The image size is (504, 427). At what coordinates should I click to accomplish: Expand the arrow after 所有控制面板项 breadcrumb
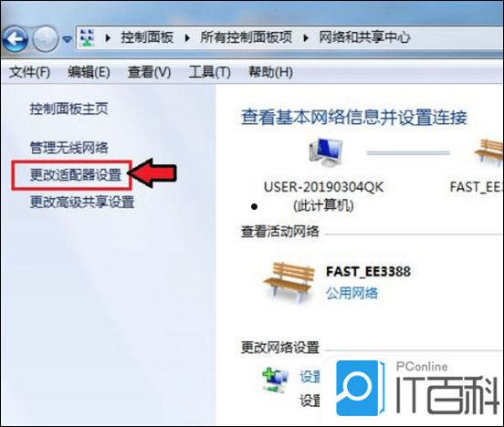[306, 38]
